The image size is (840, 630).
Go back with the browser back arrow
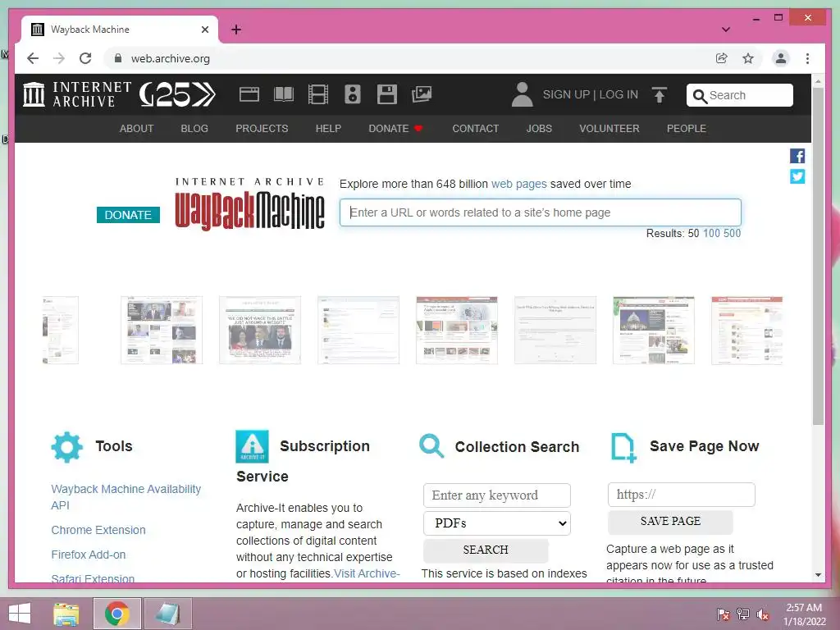click(33, 58)
